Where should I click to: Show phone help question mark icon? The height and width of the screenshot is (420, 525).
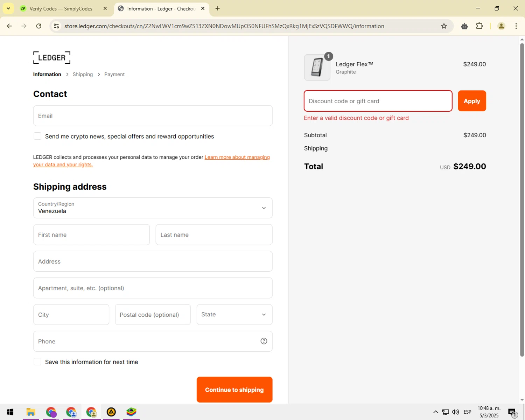[264, 341]
